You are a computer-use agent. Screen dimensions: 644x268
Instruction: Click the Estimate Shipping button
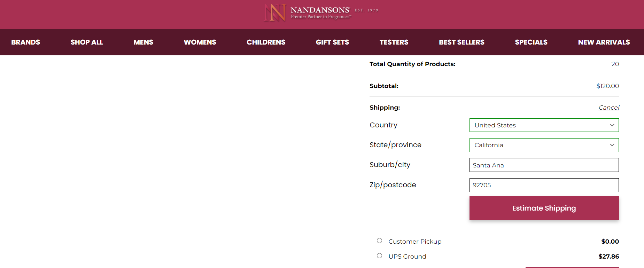click(x=544, y=208)
